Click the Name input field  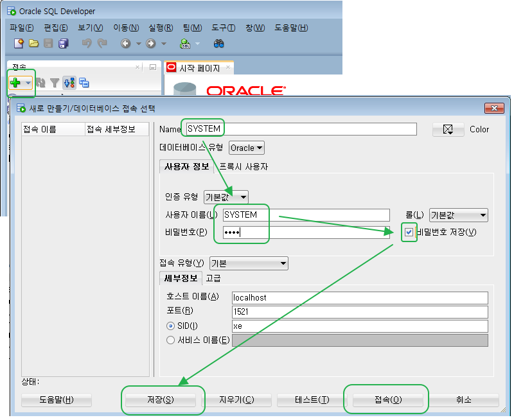coord(301,129)
